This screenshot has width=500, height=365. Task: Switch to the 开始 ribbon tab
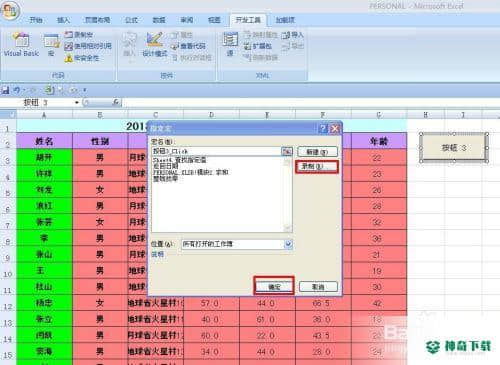click(36, 20)
